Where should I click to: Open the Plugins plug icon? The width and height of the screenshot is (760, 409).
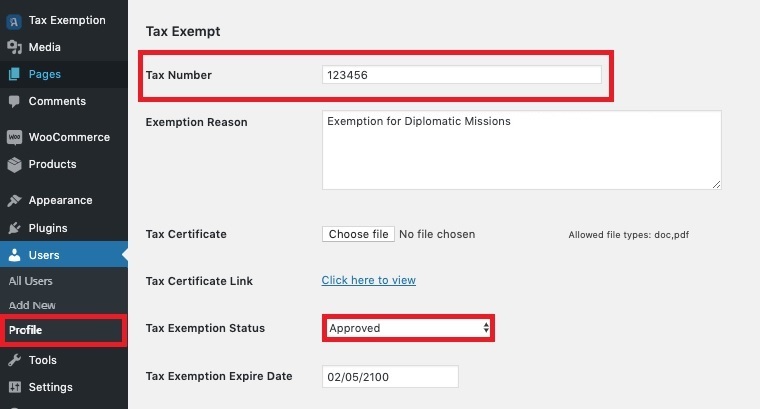coord(15,228)
